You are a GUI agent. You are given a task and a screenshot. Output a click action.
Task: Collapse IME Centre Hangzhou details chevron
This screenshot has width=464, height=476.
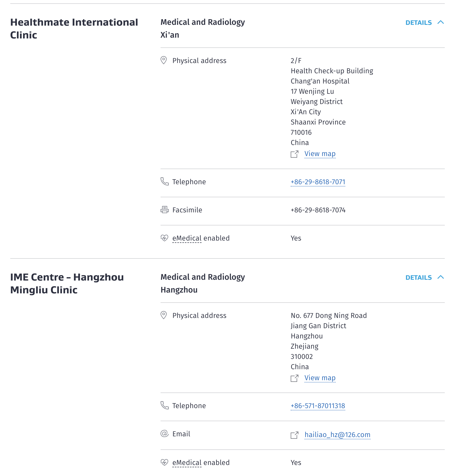pos(440,277)
